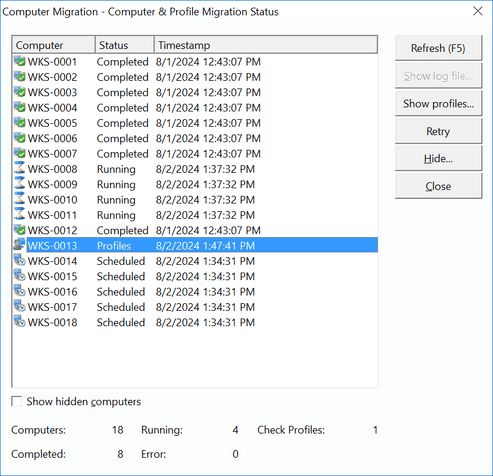Click the hourglass icon next to WKS-0011
This screenshot has width=493, height=476.
20,214
